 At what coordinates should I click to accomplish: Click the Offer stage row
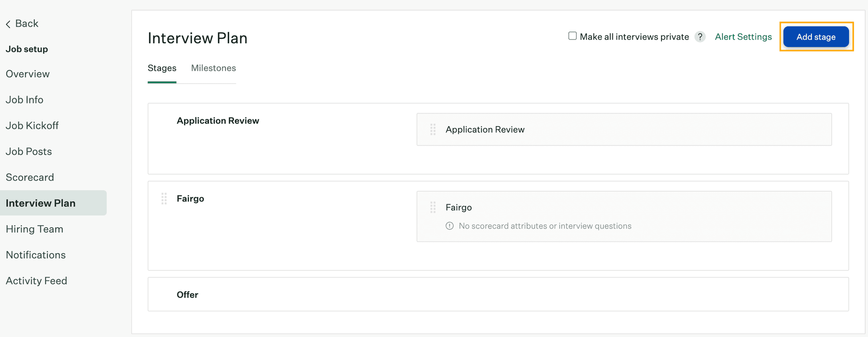pyautogui.click(x=498, y=295)
